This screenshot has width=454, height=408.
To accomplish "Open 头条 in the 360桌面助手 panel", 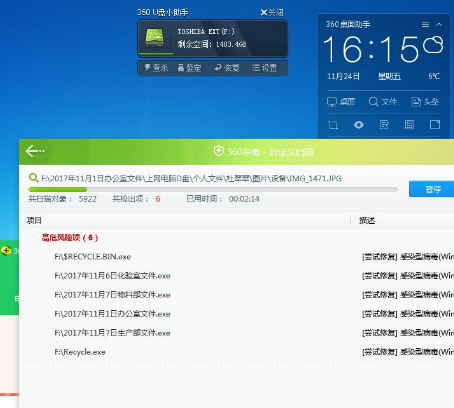I will coord(425,102).
